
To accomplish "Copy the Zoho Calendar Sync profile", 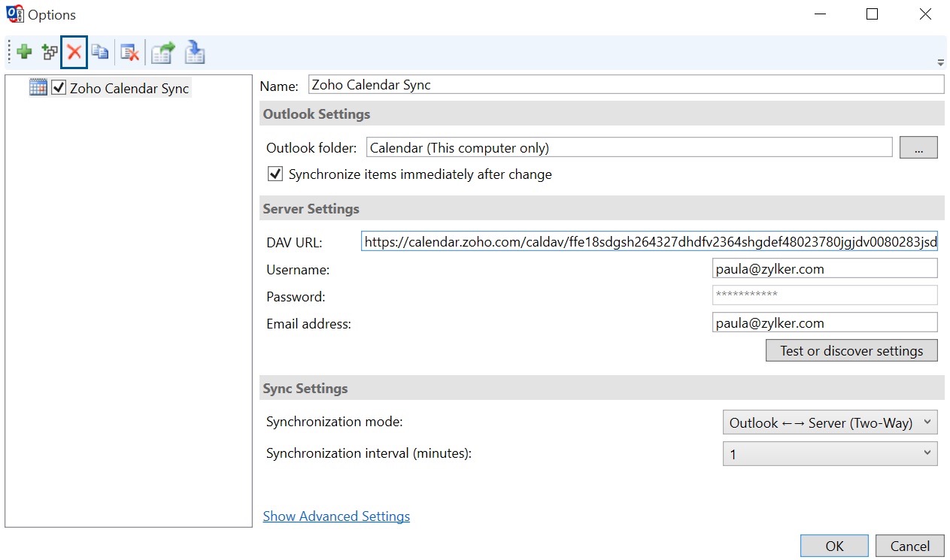I will click(100, 51).
